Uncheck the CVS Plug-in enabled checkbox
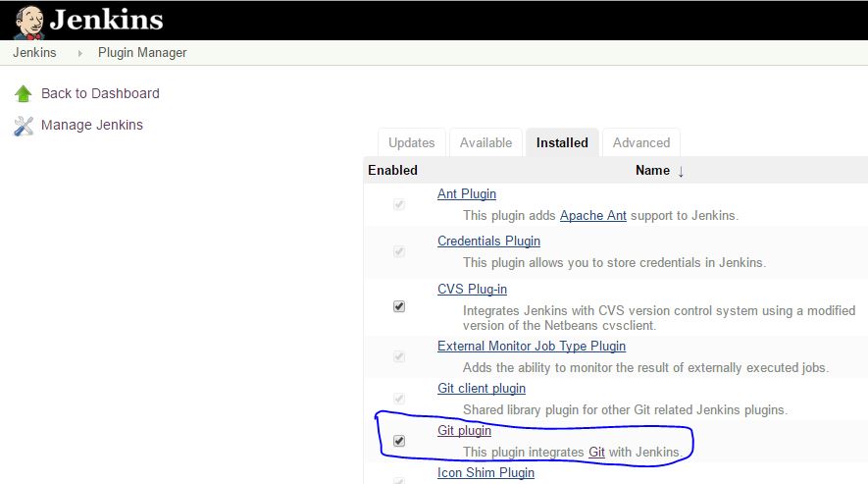Image resolution: width=868 pixels, height=484 pixels. (x=399, y=306)
